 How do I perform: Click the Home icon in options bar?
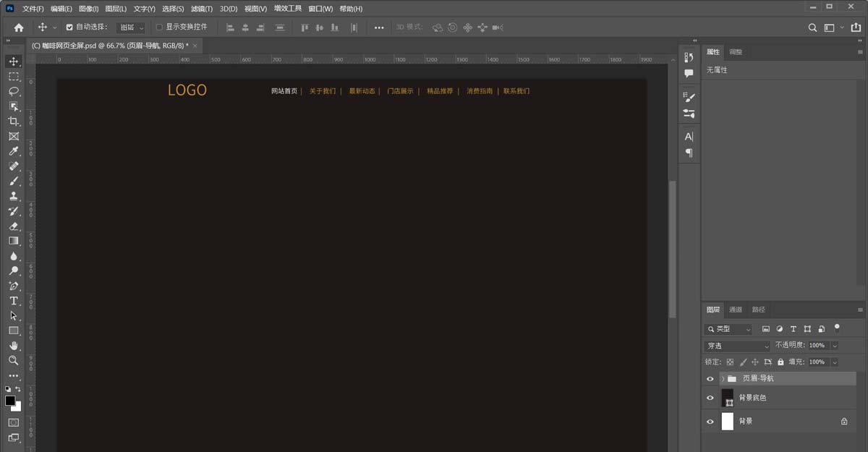coord(19,27)
